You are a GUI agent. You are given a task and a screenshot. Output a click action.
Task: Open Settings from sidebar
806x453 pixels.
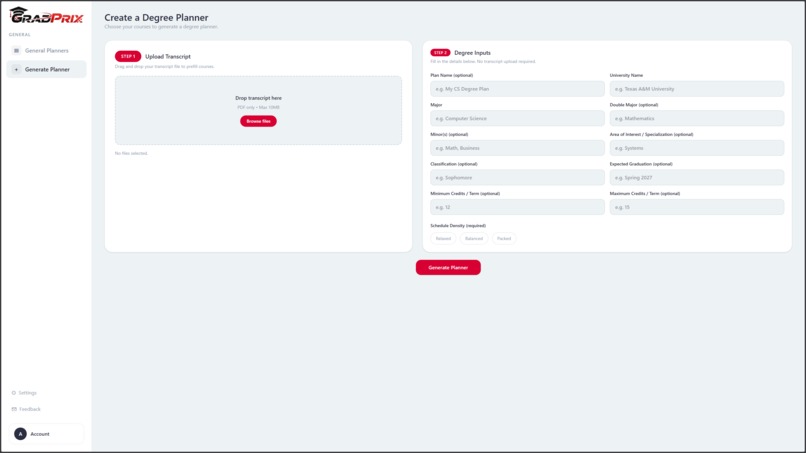24,393
